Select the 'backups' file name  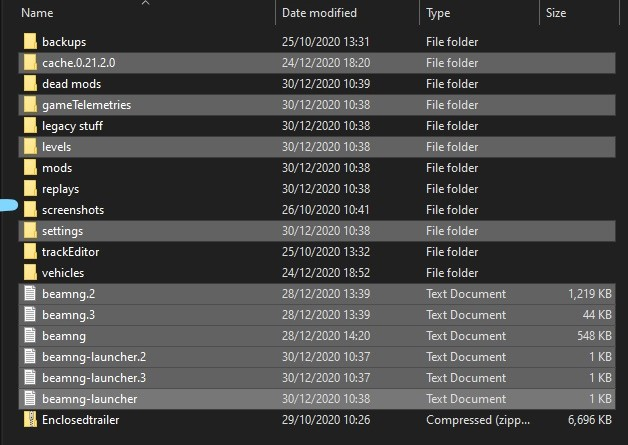[64, 42]
